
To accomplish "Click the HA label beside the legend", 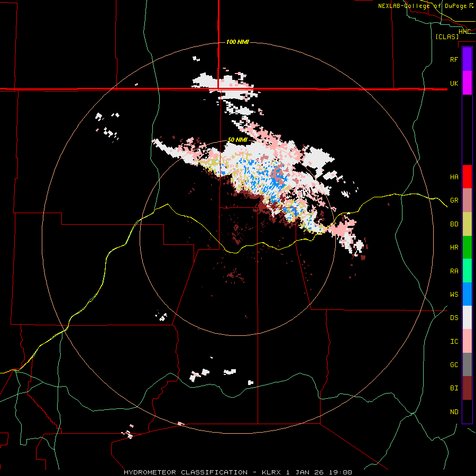I will pyautogui.click(x=454, y=177).
